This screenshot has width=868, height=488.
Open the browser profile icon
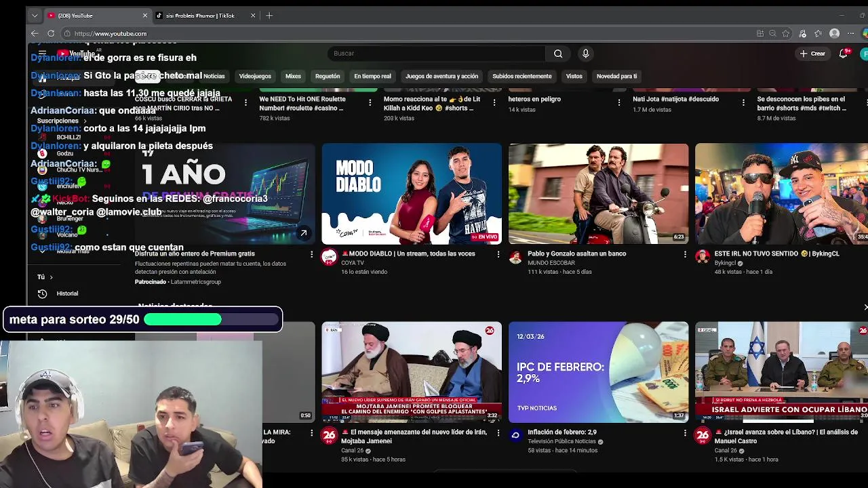click(835, 33)
